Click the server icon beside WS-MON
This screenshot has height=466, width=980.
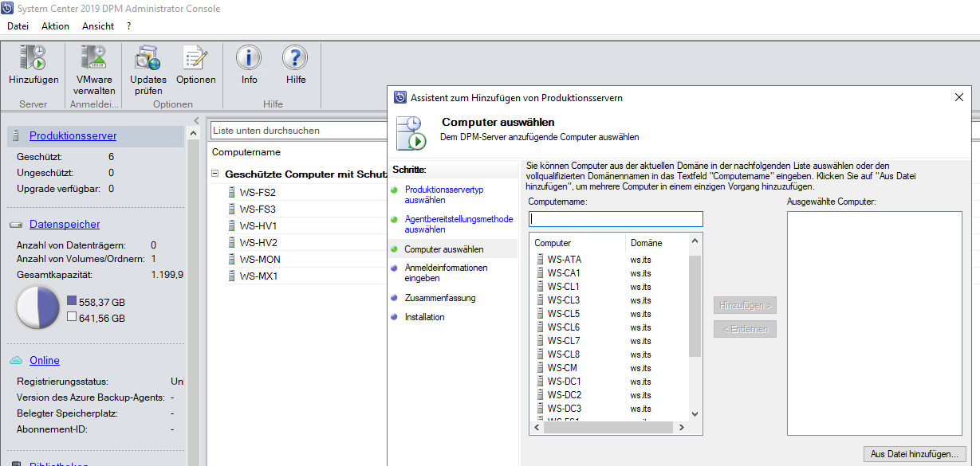[232, 260]
